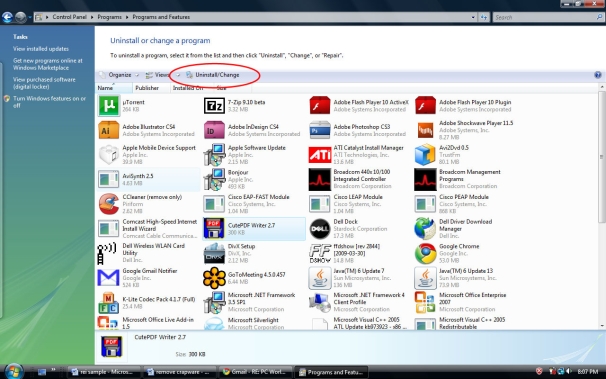Click inside the Search box
The width and height of the screenshot is (606, 379).
pos(545,17)
